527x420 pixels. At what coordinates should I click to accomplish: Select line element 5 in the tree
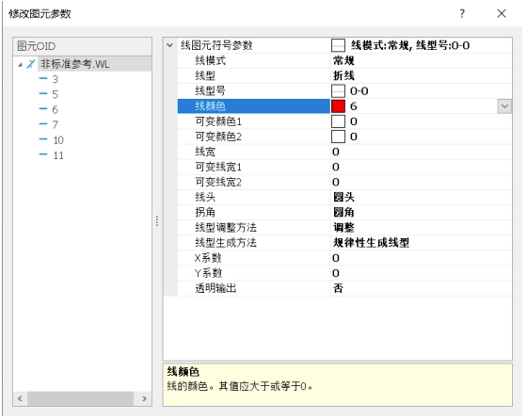click(x=56, y=94)
